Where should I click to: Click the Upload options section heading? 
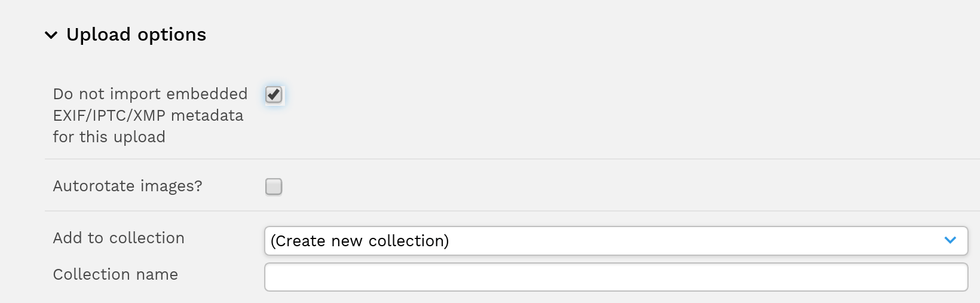pos(136,35)
